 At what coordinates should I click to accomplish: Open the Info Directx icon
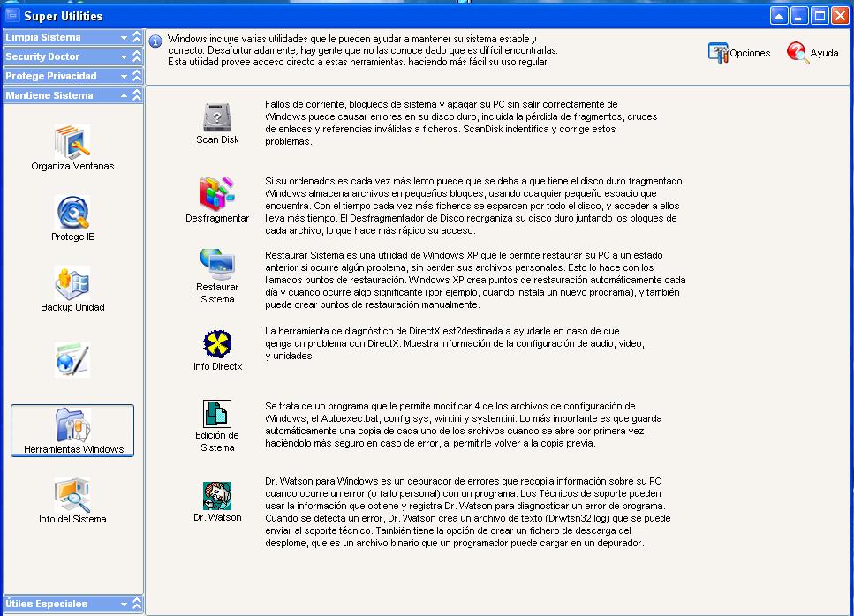coord(217,344)
